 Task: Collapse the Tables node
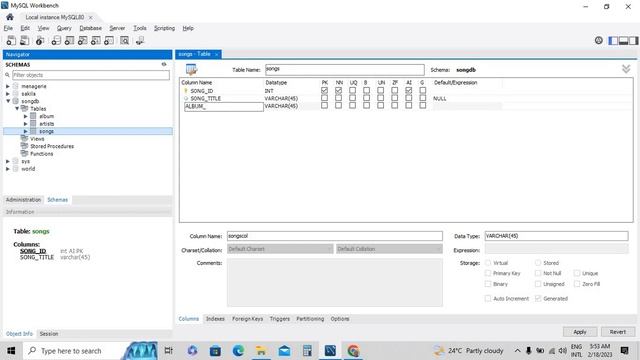tap(17, 109)
